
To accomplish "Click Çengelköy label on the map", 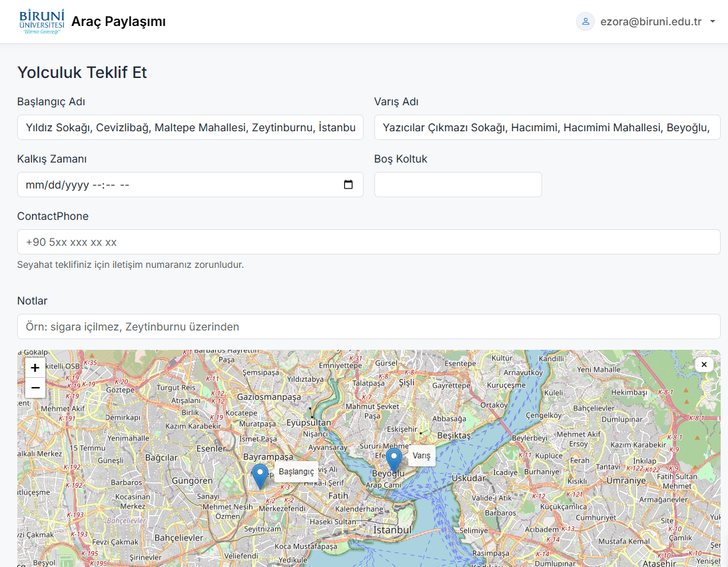I will (544, 415).
